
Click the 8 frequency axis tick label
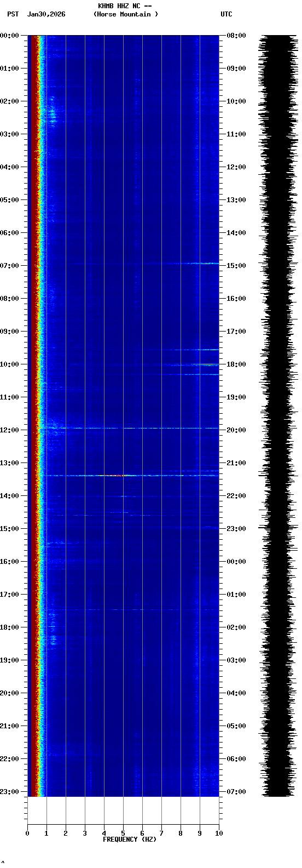pyautogui.click(x=181, y=833)
